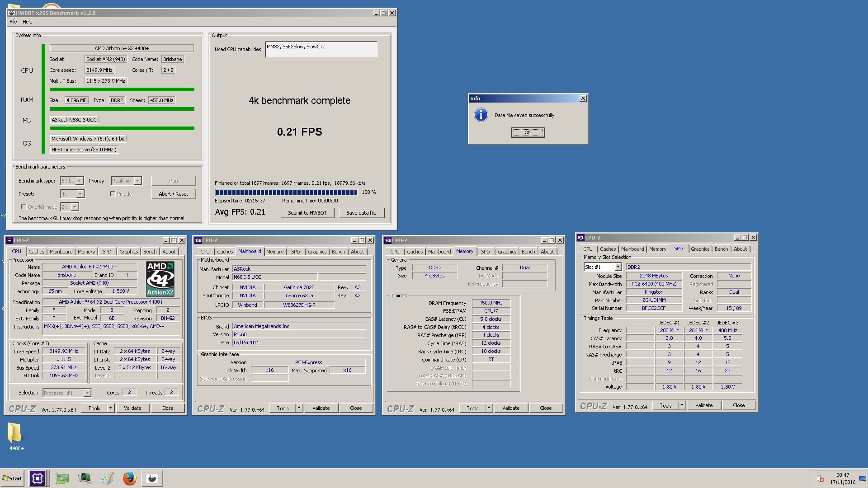Click the title icon of CPU-Z Mainboard window
The image size is (868, 488).
tap(198, 240)
